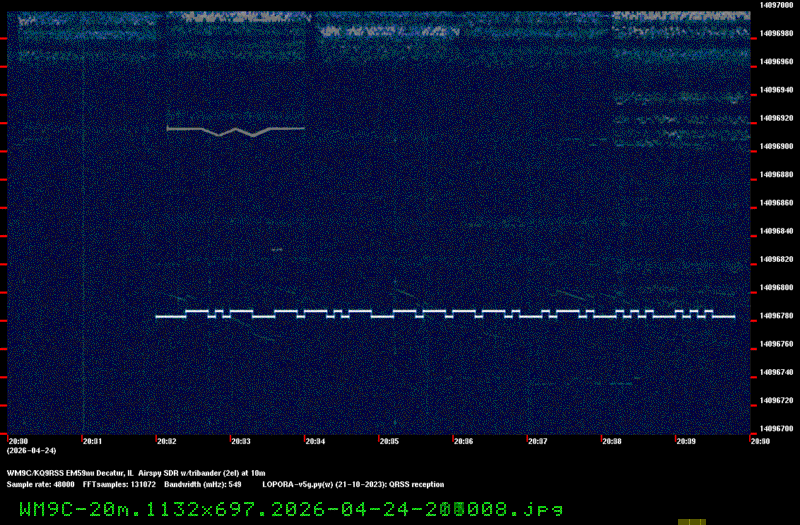800x525 pixels.
Task: Select the 20:02 time axis label
Action: (166, 441)
